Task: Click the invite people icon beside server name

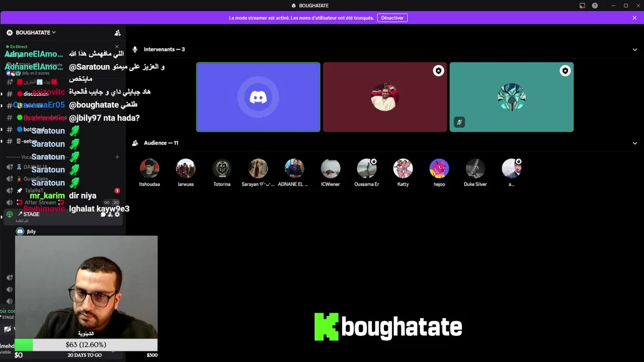Action: point(118,33)
